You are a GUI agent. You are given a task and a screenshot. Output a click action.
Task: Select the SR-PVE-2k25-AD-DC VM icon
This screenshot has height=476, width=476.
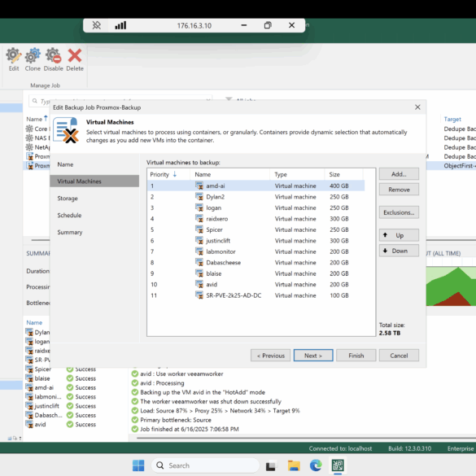click(x=199, y=295)
